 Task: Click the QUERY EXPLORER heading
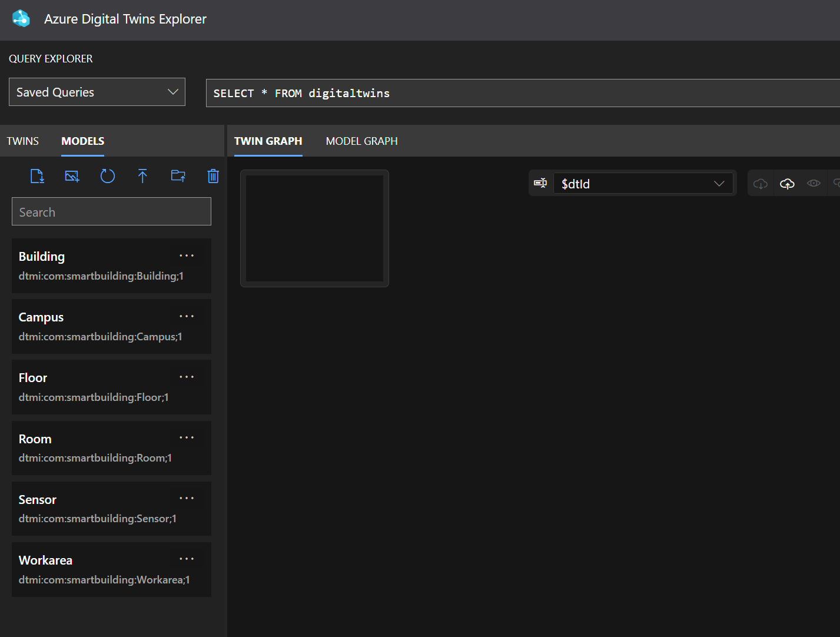click(51, 59)
